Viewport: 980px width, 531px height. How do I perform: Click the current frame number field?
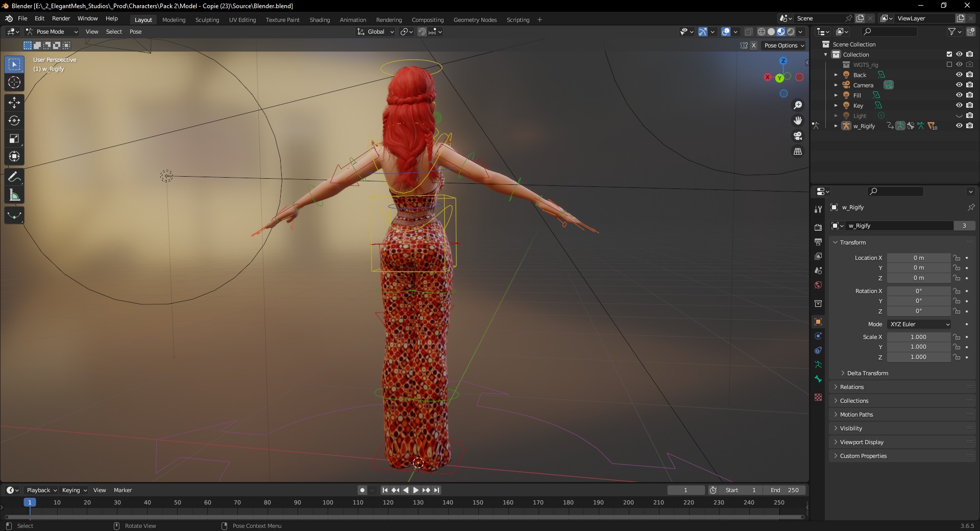pyautogui.click(x=685, y=490)
